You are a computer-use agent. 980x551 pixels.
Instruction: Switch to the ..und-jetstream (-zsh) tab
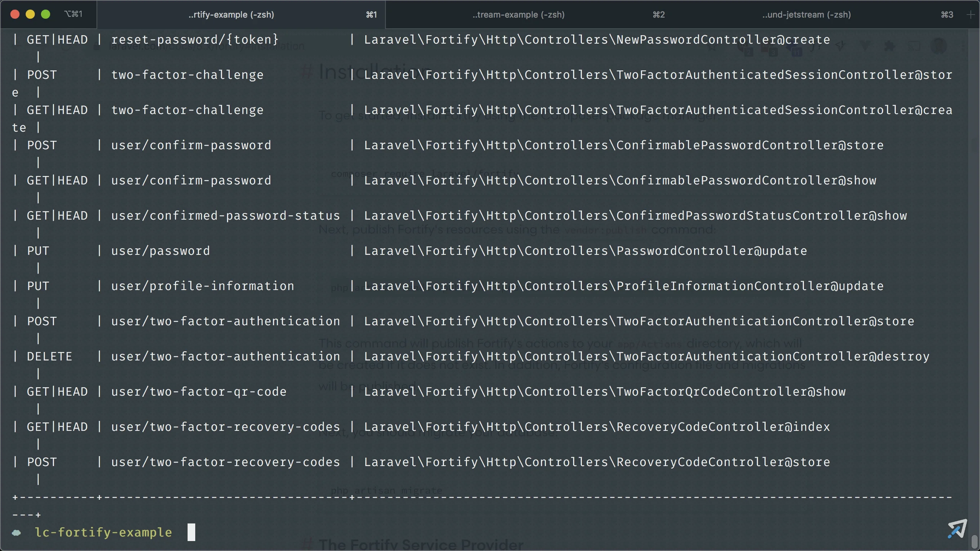(806, 15)
